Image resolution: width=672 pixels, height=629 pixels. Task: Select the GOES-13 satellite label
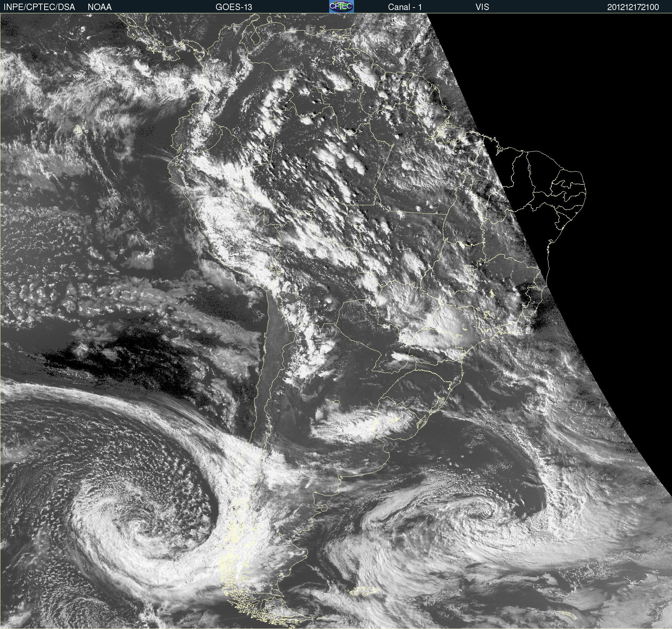pyautogui.click(x=234, y=7)
